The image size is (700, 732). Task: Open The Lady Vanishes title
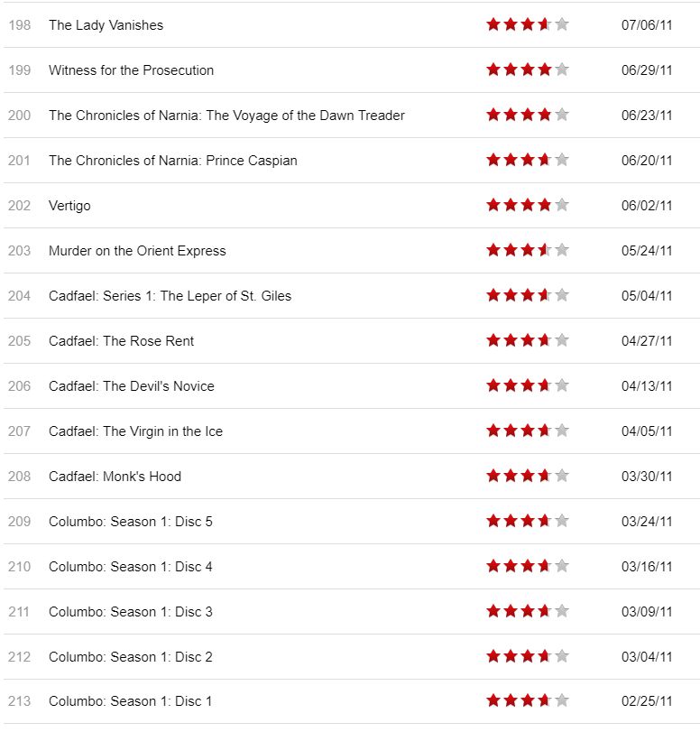coord(106,25)
